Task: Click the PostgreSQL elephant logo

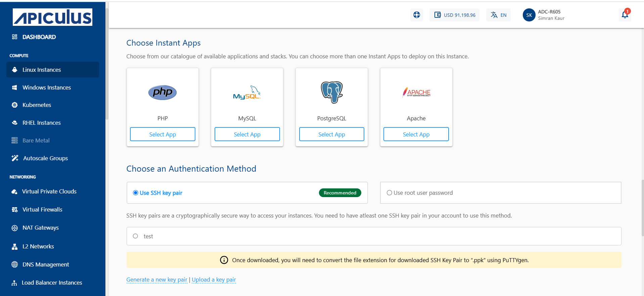Action: pyautogui.click(x=332, y=92)
